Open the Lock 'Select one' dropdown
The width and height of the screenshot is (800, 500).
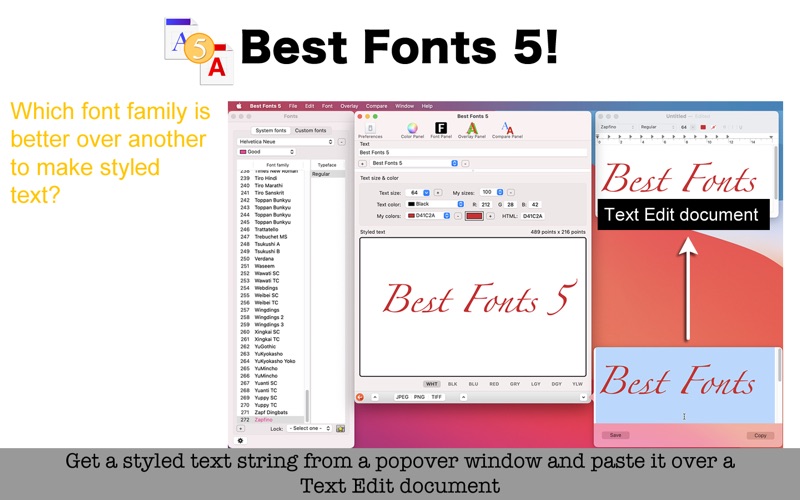pos(309,428)
